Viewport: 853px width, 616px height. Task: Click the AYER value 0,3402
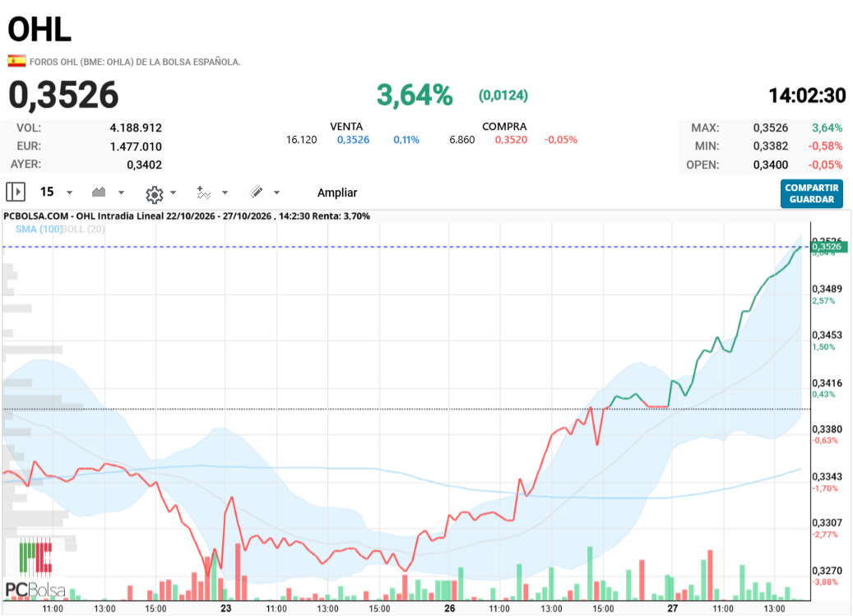tap(145, 164)
